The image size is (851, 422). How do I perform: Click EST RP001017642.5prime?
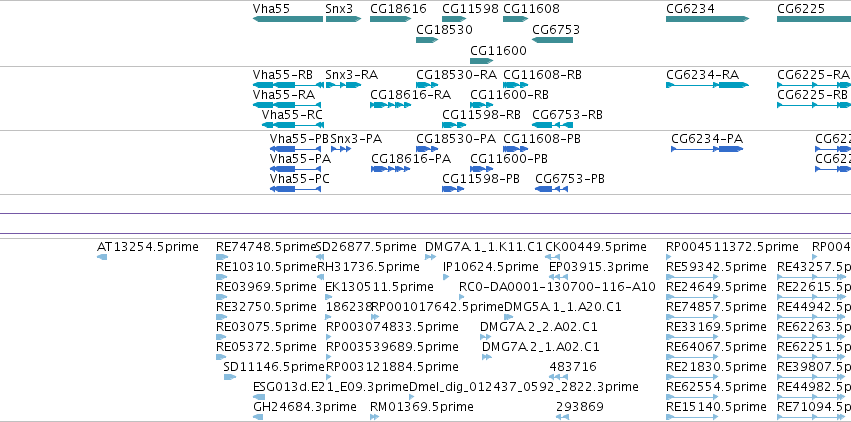coord(375,317)
